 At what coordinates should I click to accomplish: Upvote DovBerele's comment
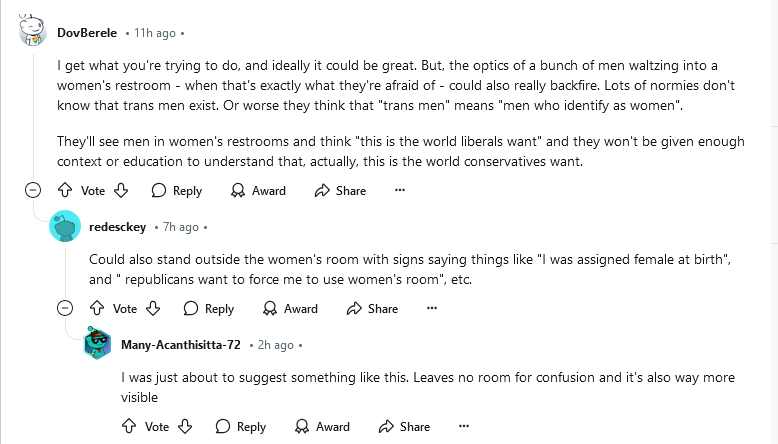[65, 190]
